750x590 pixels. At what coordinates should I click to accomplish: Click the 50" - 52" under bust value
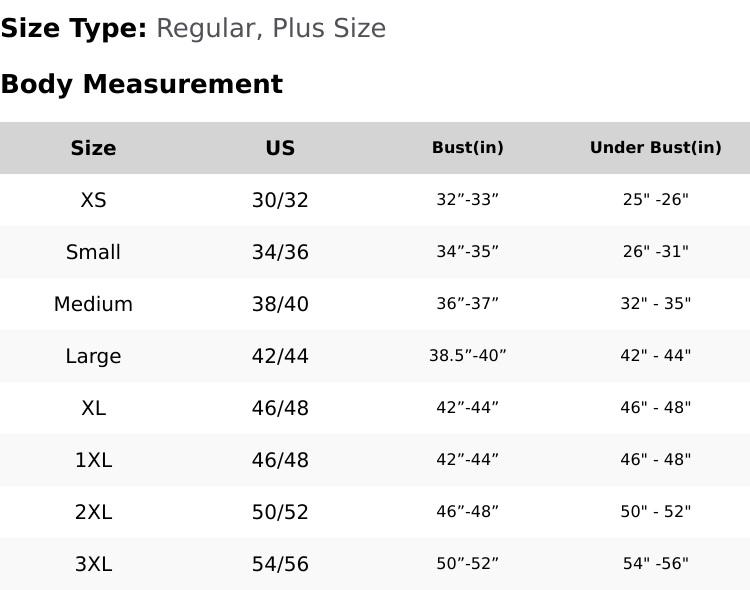coord(656,512)
